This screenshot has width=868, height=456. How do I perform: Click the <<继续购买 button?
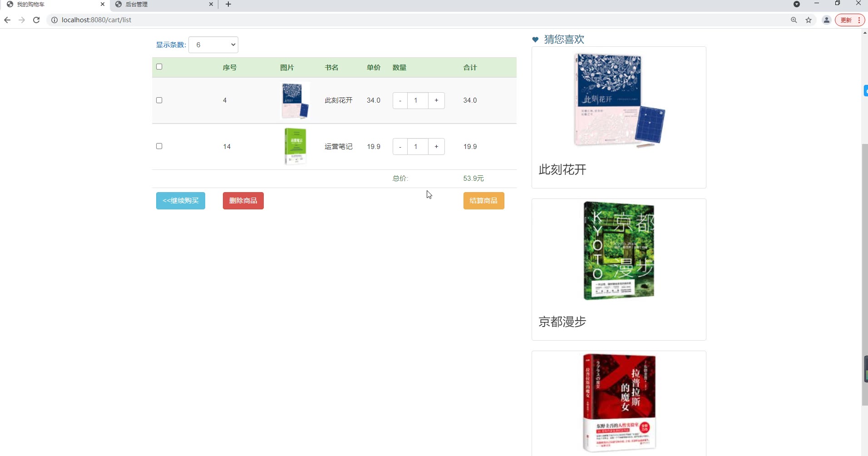(181, 201)
